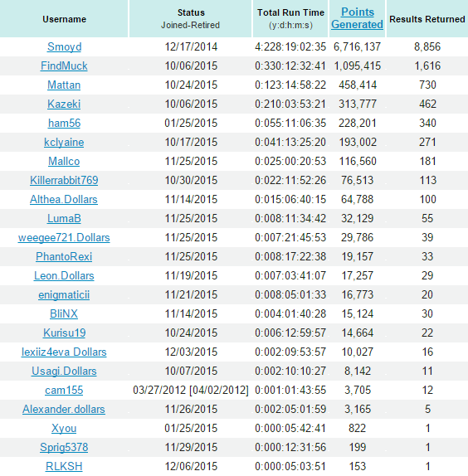Open Kazeki's profile link
Screen dimensions: 468x476
click(64, 104)
